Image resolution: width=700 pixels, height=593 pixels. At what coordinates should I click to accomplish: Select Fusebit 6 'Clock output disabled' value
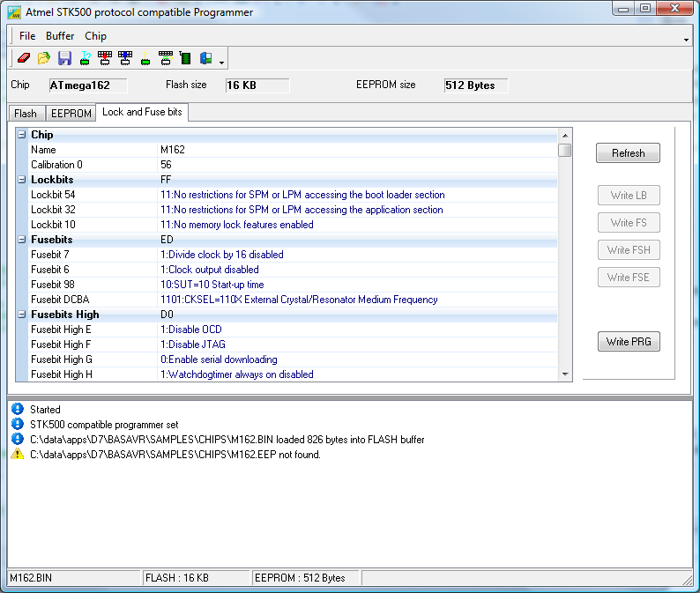click(357, 270)
